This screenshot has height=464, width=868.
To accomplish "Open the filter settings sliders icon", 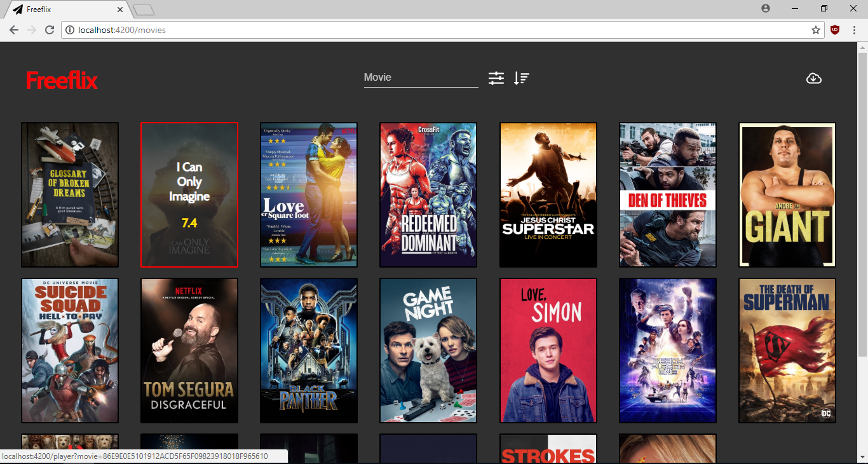I will click(x=496, y=78).
